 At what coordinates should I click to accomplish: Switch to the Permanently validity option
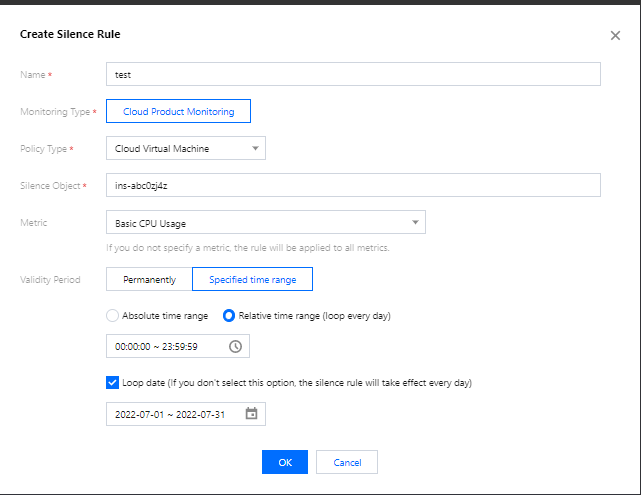click(x=149, y=280)
